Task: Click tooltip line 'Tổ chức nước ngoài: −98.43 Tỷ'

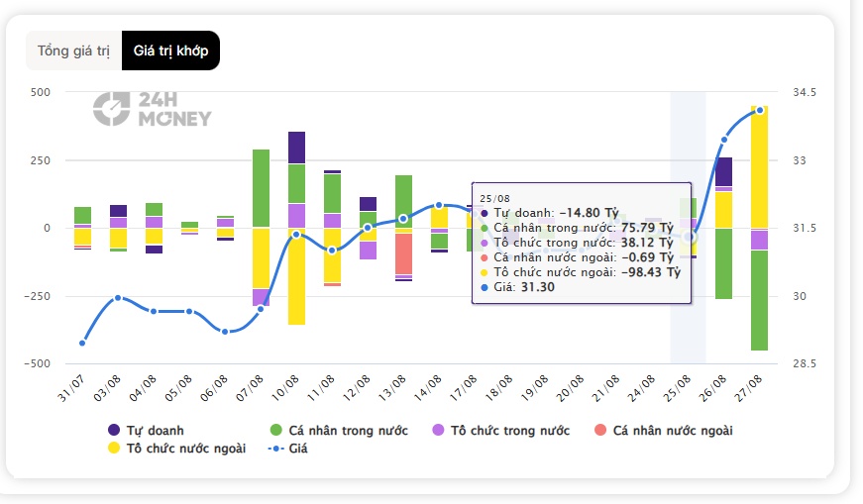Action: 581,272
